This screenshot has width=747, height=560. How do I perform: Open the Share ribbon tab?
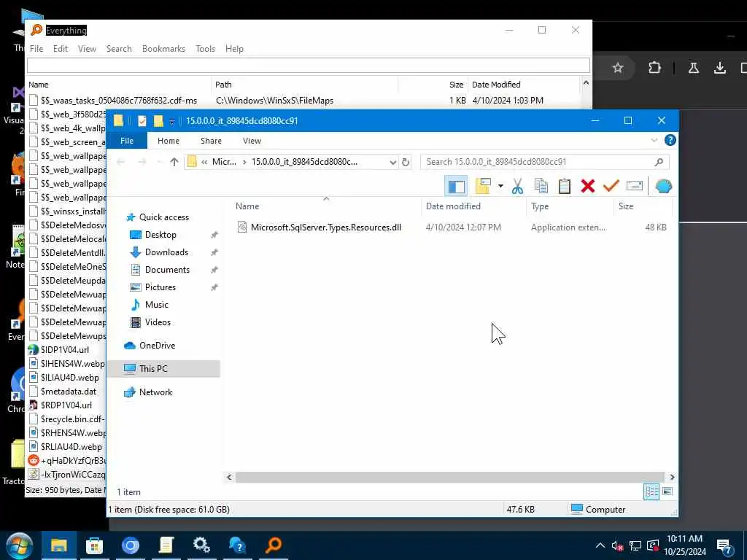[x=211, y=141]
